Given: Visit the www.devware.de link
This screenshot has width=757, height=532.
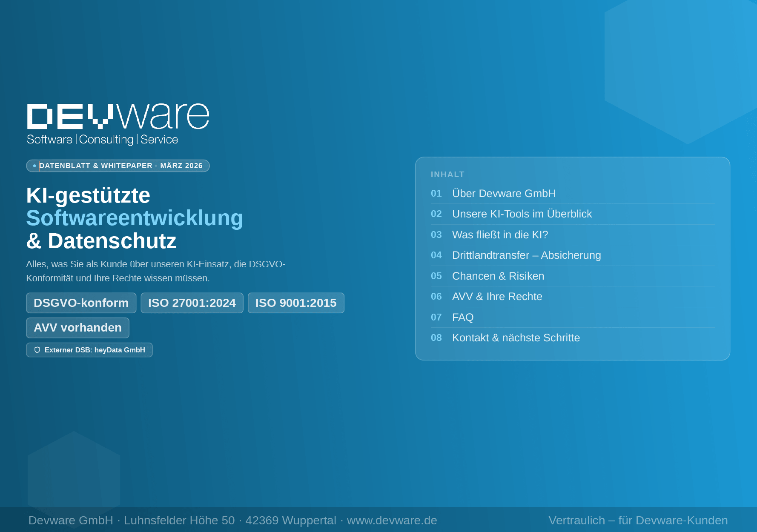Looking at the screenshot, I should coord(392,520).
